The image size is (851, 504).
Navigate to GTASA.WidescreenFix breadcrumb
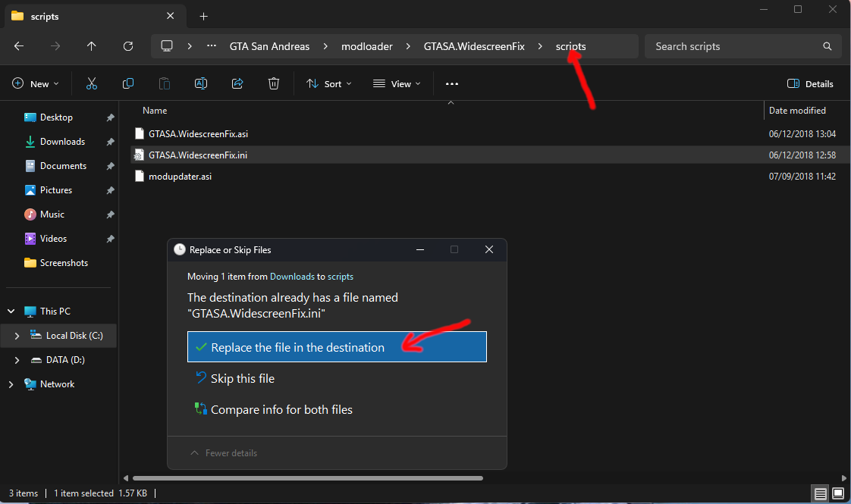[x=474, y=47]
